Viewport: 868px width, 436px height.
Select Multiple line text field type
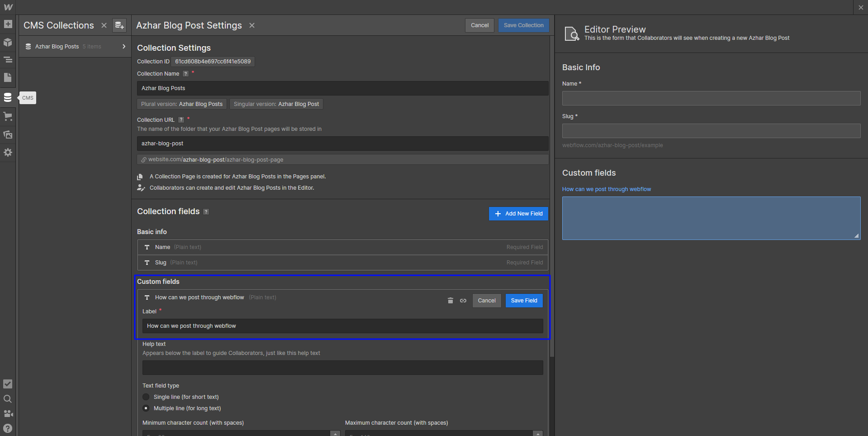click(146, 408)
